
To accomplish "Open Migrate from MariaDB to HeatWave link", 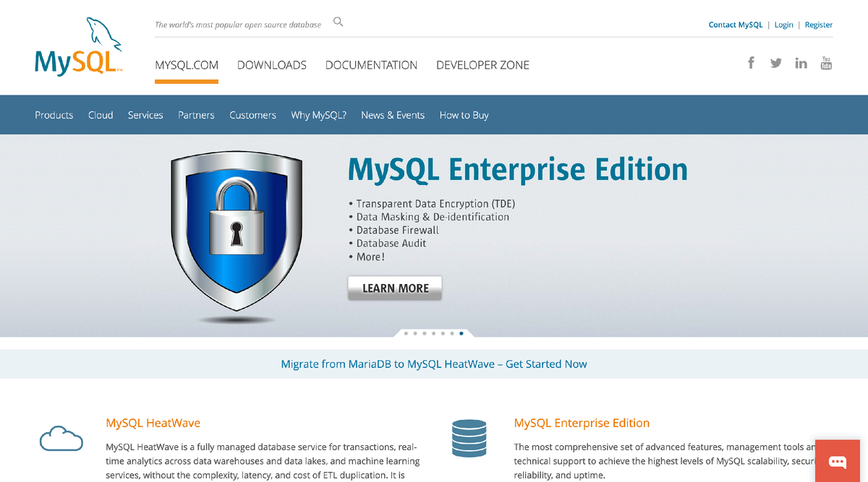I will (x=434, y=364).
